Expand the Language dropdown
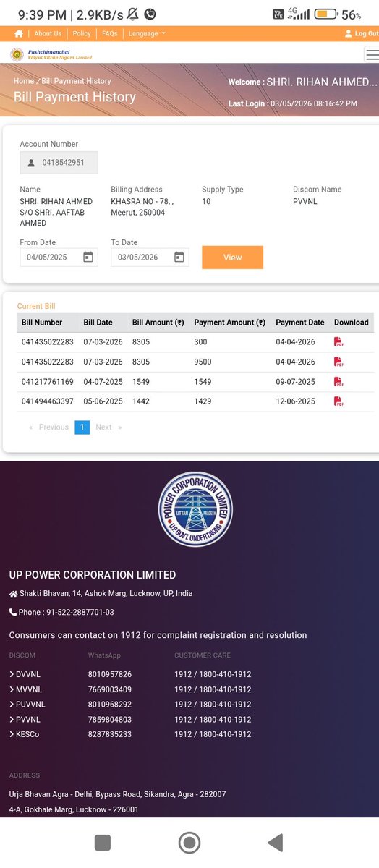 [x=147, y=34]
